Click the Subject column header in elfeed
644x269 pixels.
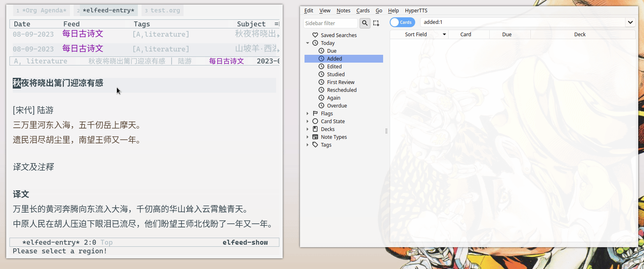tap(251, 24)
